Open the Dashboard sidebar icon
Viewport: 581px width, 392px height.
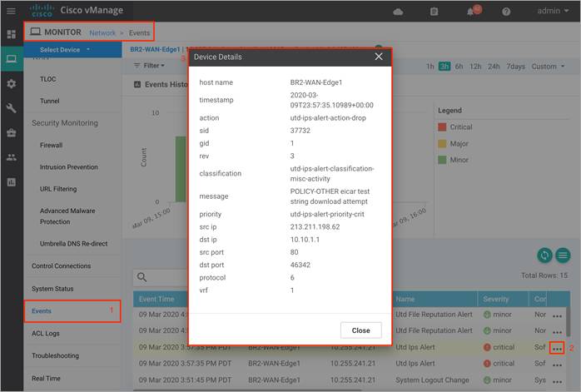pyautogui.click(x=12, y=34)
